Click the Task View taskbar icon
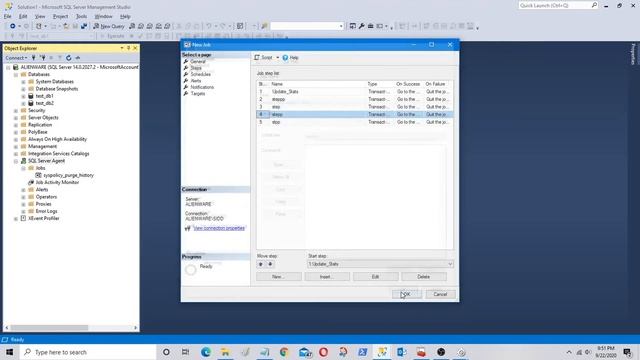 (185, 352)
